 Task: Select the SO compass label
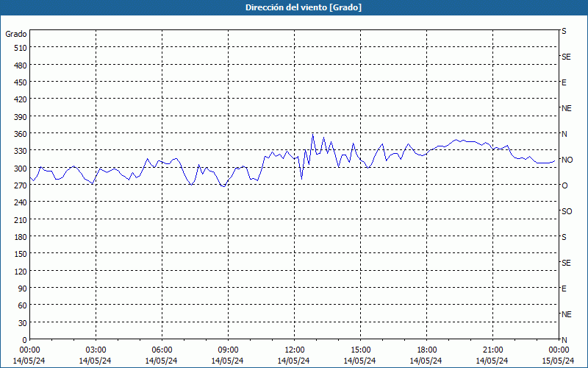[x=567, y=211]
